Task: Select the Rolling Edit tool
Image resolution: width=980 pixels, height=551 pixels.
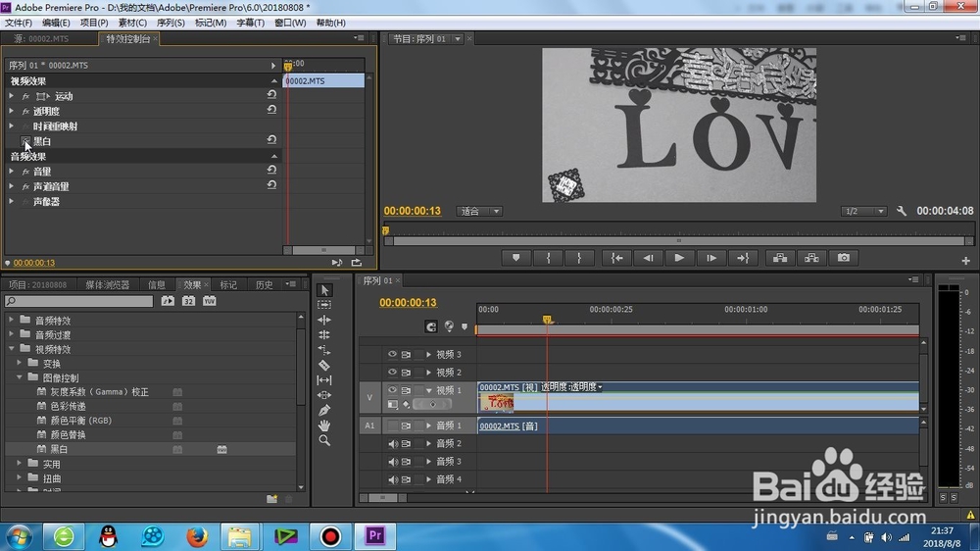Action: click(x=323, y=334)
